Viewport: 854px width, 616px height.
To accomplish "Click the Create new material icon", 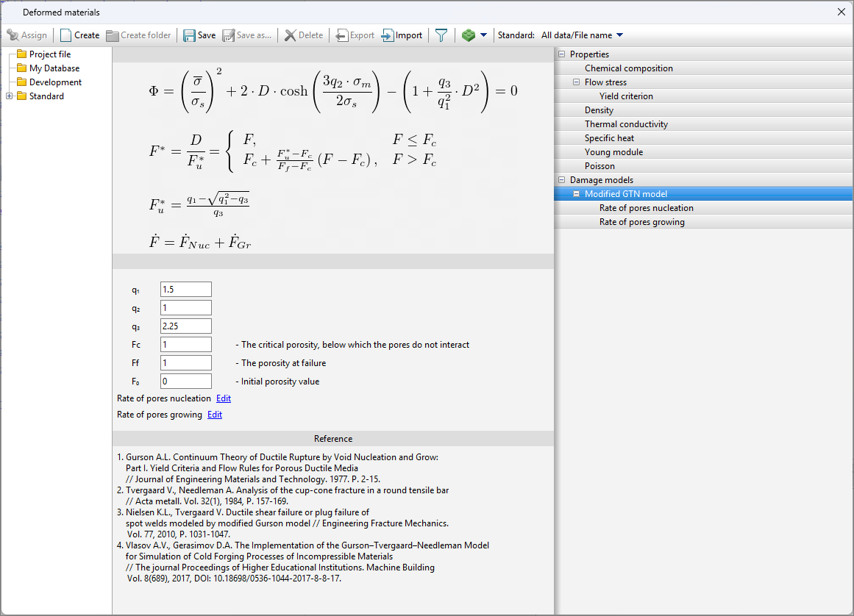I will [66, 35].
